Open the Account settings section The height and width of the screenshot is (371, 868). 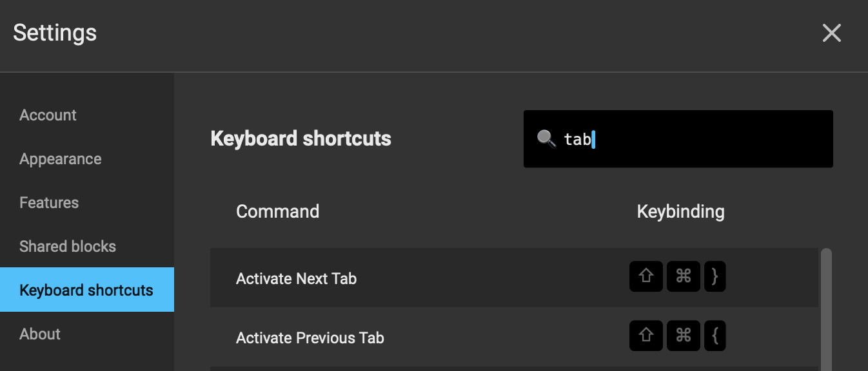point(48,115)
